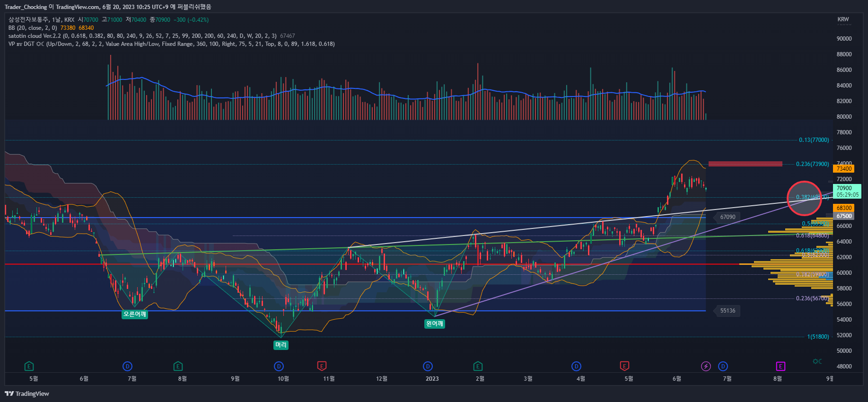Click the orange 73400 price axis label
The width and height of the screenshot is (868, 402).
[844, 169]
